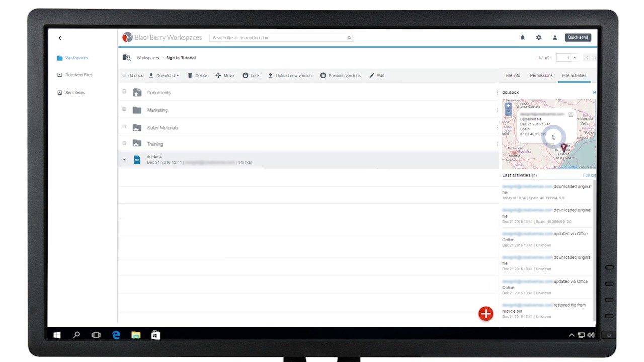Click the Sign in Tutorial breadcrumb
Screen dimensions: 644x362
181,58
